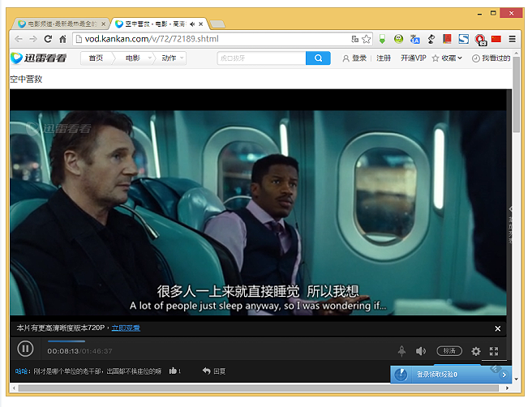Maximize the browser window
Screen dimensions: 532x407
pos(493,13)
